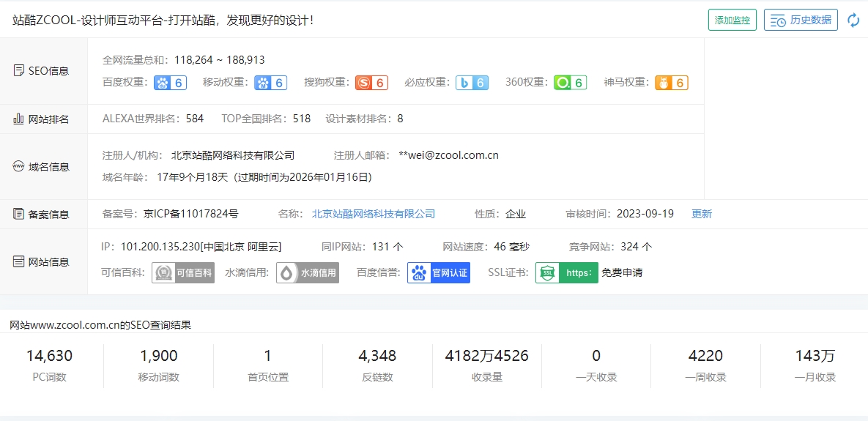Open the 历史数据 history data button
Screen dimensions: 868x421
point(801,21)
